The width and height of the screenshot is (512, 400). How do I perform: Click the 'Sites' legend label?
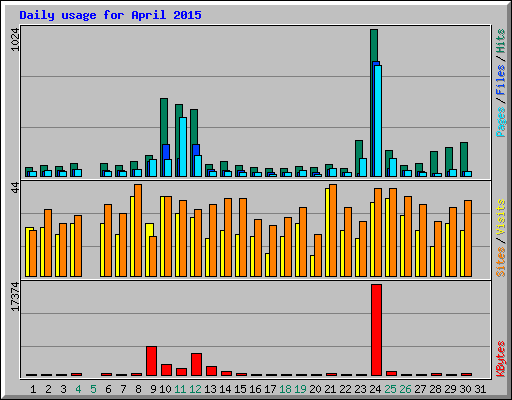pyautogui.click(x=500, y=262)
